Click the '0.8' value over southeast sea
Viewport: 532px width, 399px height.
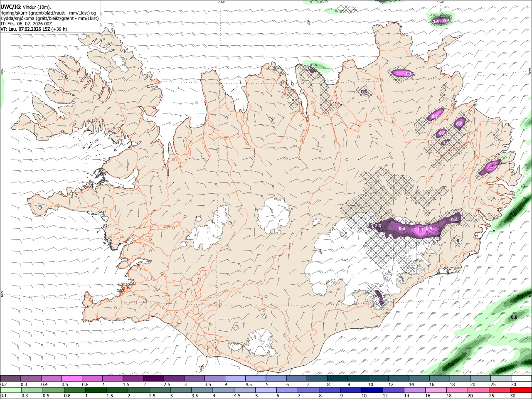(x=514, y=317)
